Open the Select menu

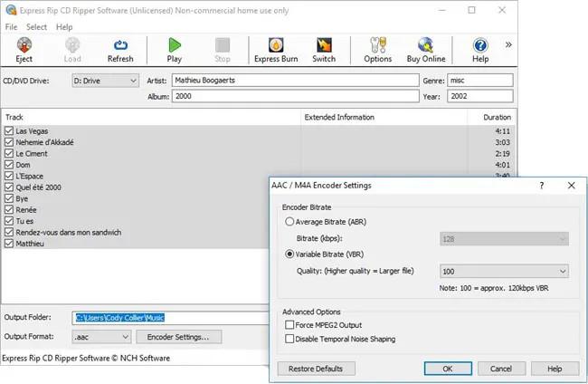point(36,27)
